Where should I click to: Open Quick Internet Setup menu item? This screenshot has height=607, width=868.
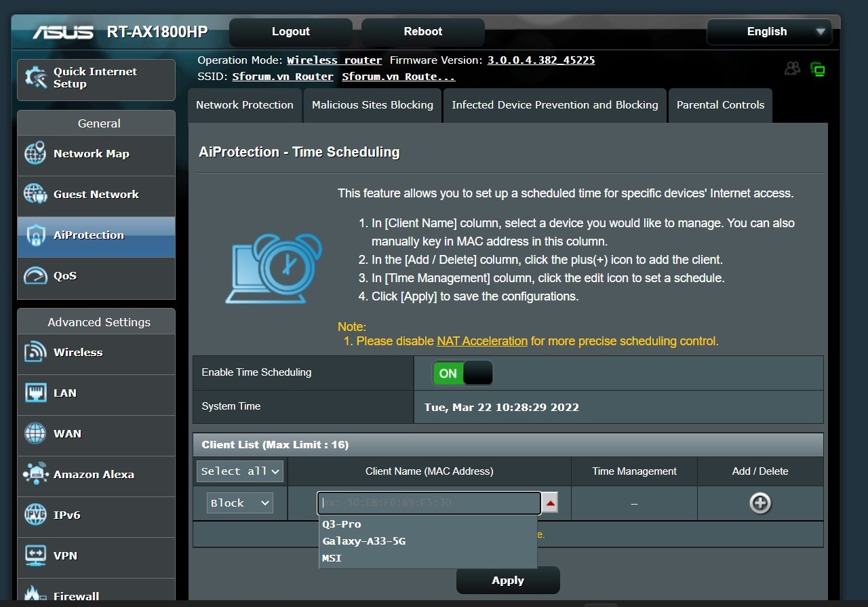click(96, 79)
